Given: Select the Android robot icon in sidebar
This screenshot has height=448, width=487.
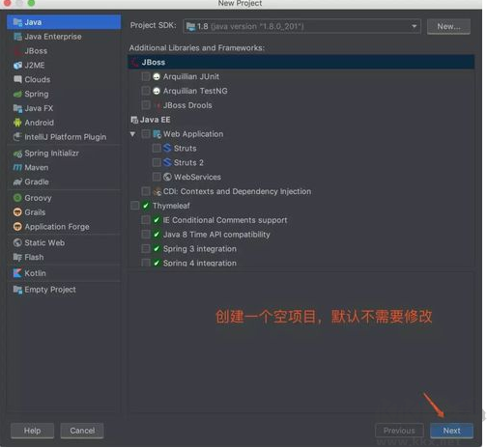Looking at the screenshot, I should (17, 123).
